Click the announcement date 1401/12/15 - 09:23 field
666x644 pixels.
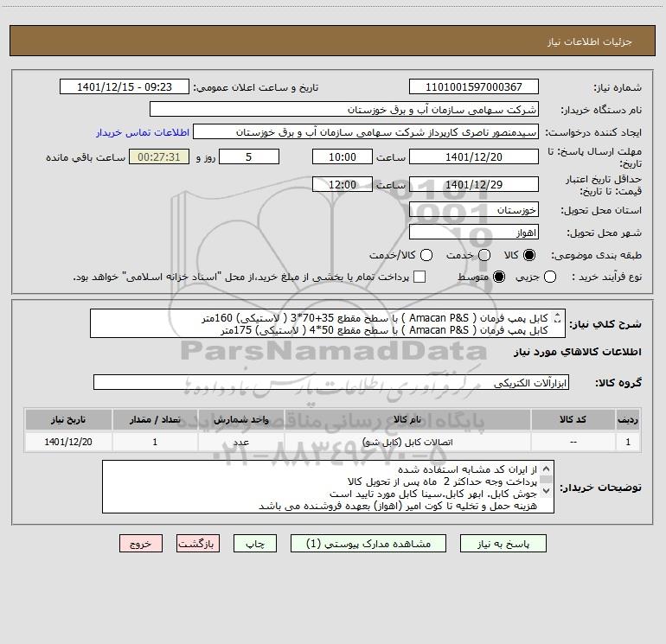pos(125,86)
